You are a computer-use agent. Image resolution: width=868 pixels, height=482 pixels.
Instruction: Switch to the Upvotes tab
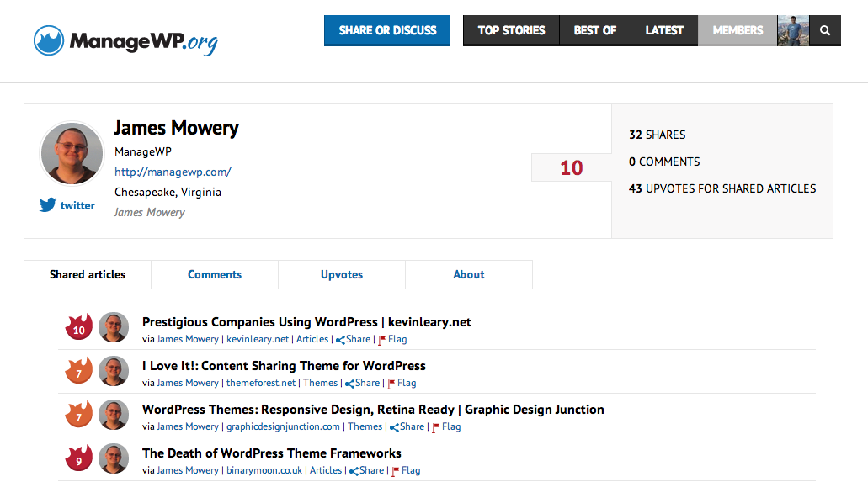click(342, 274)
